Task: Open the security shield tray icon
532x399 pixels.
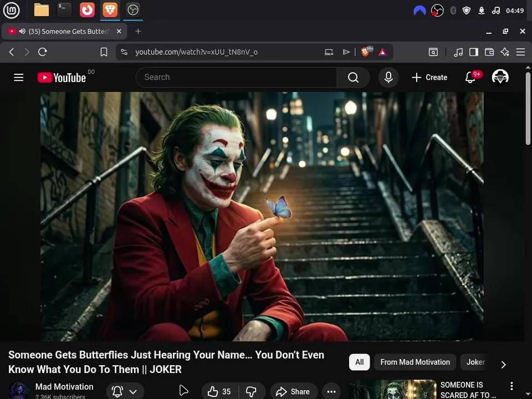Action: click(467, 11)
